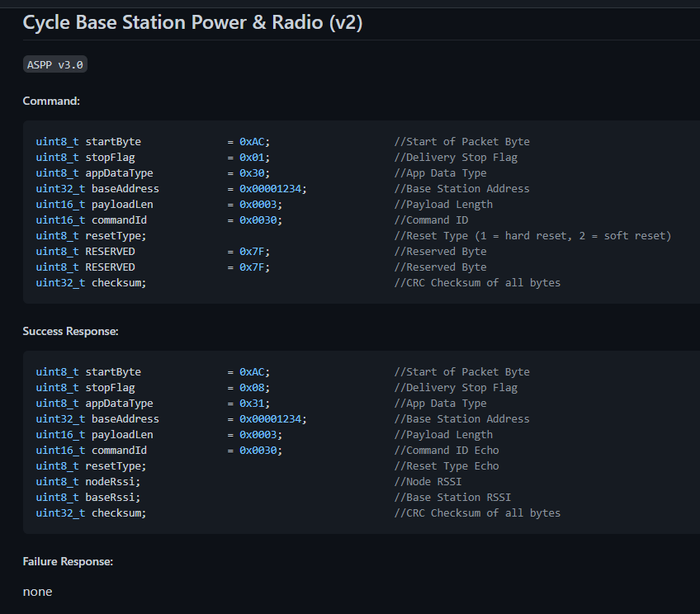The image size is (700, 614).
Task: Click the 'none' text under Failure Response
Action: tap(37, 592)
